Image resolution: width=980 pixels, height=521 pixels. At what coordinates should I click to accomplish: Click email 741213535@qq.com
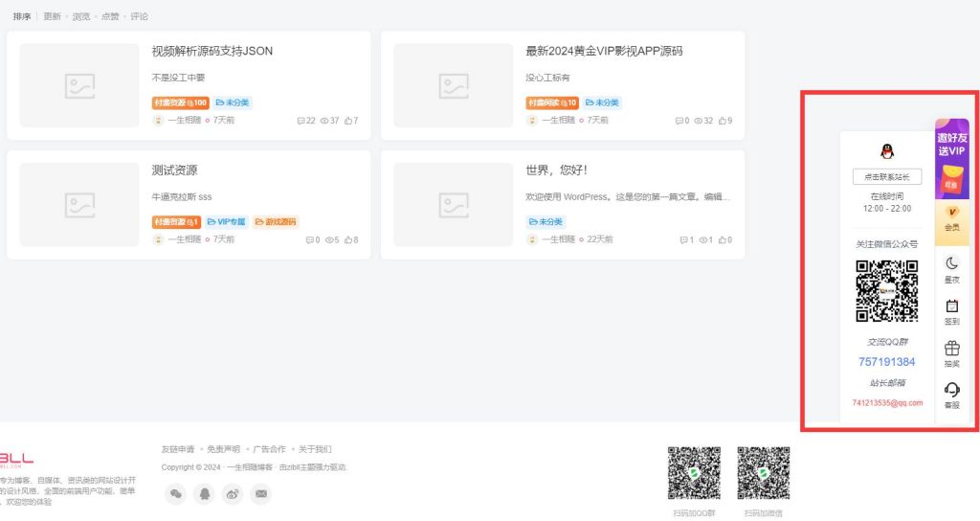pos(887,403)
